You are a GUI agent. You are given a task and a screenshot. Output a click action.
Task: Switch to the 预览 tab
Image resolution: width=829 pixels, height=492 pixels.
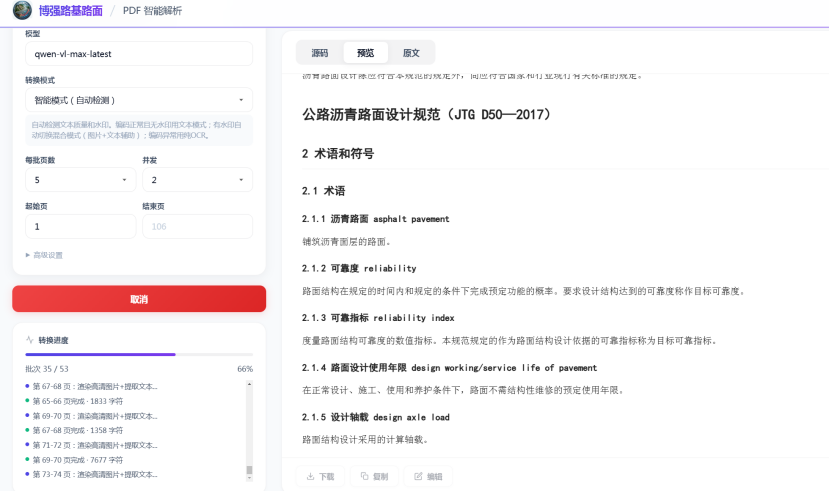coord(365,53)
